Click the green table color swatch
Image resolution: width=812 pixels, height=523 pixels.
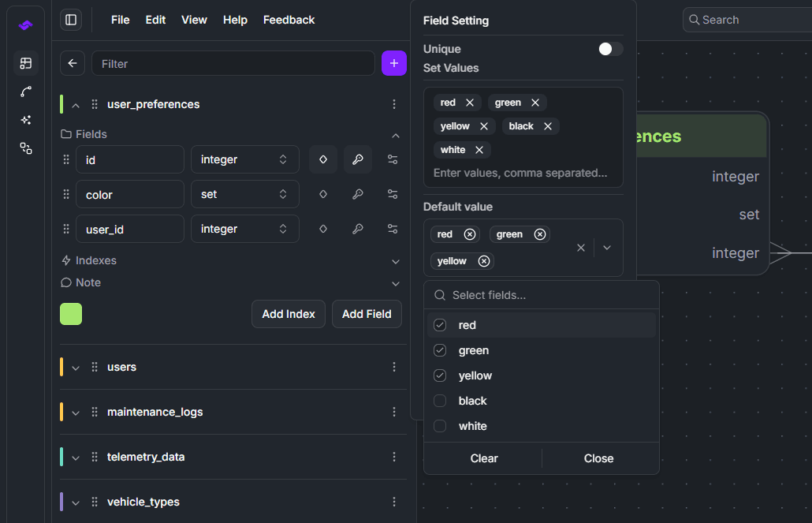71,314
